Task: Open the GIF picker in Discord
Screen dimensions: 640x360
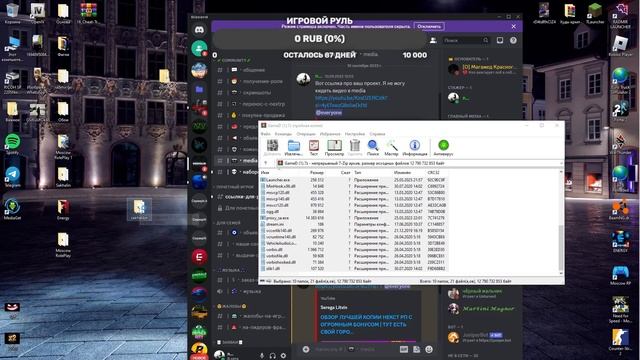Action: click(x=404, y=349)
